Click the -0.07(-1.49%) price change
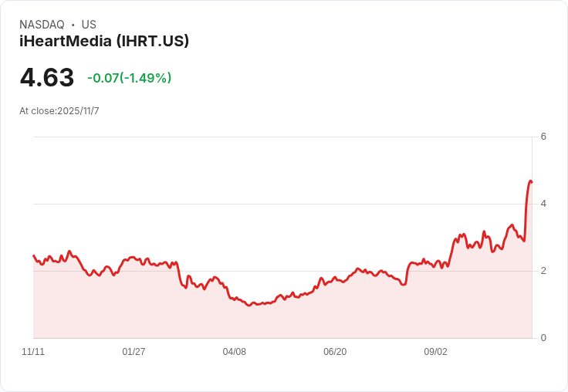The height and width of the screenshot is (392, 568). click(x=129, y=78)
